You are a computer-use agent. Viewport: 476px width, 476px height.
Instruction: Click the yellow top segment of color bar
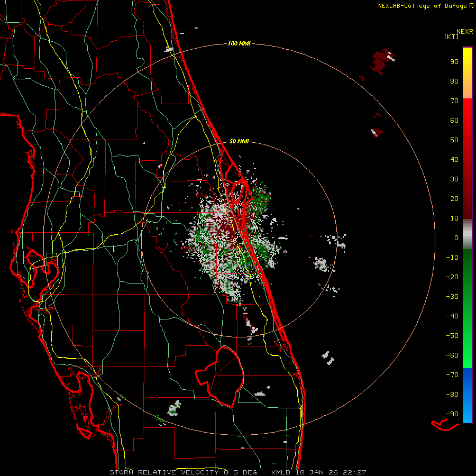(467, 73)
